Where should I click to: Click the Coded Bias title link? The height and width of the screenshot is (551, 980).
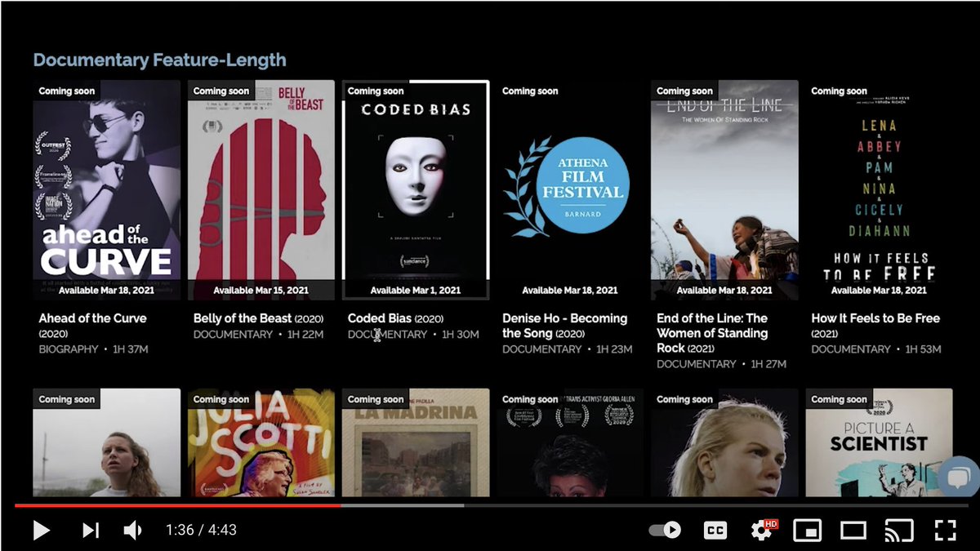381,318
